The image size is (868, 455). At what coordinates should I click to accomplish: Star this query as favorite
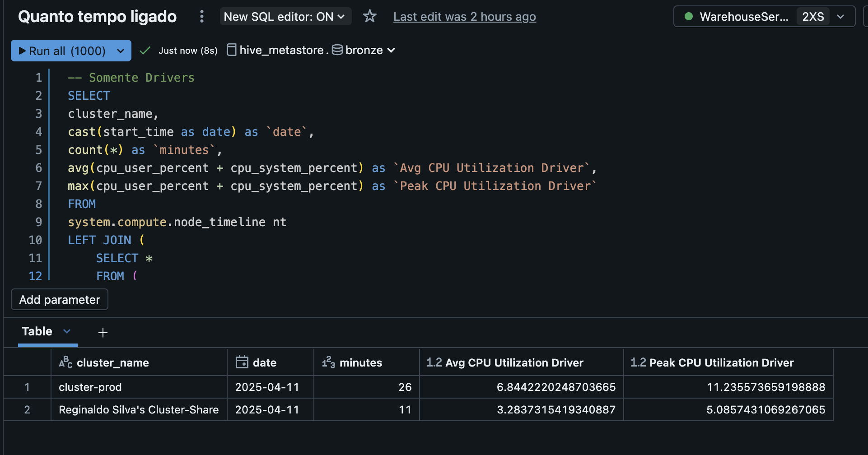(x=370, y=17)
